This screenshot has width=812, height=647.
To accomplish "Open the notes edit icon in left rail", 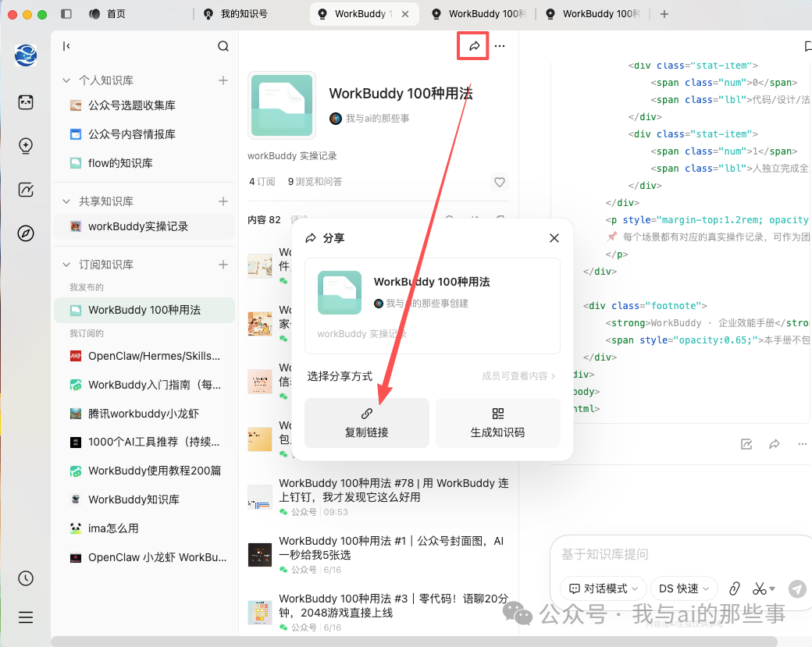I will coord(25,190).
